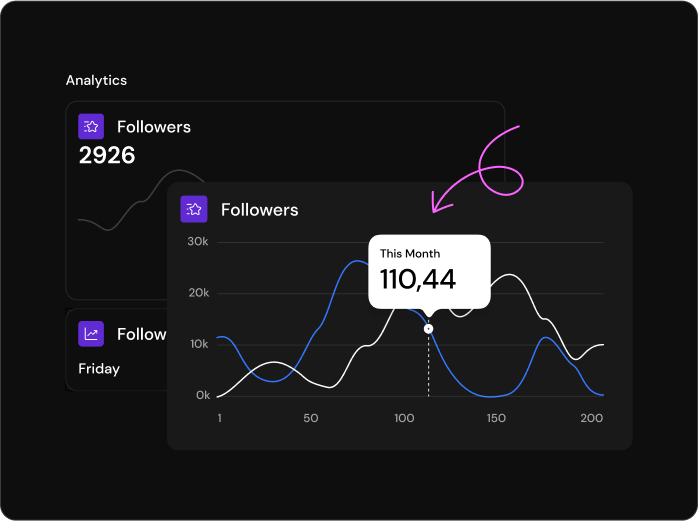
Task: Select the 20k label on the y-axis
Action: [198, 293]
